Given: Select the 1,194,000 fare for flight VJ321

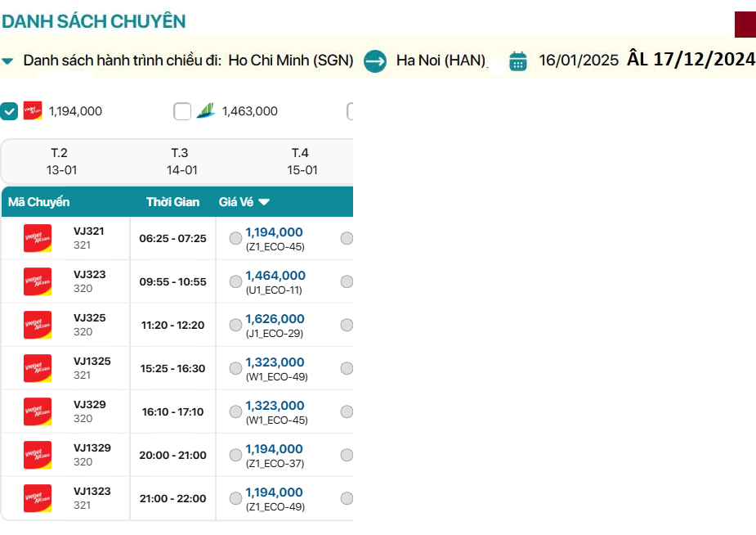Looking at the screenshot, I should [x=235, y=238].
